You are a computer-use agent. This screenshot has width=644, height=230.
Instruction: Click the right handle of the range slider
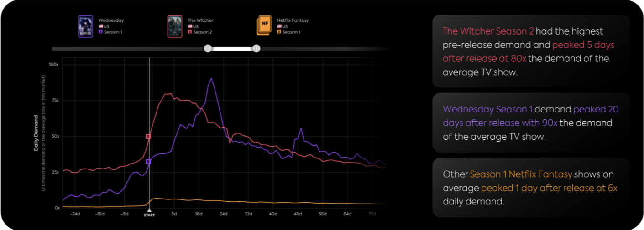(x=257, y=48)
